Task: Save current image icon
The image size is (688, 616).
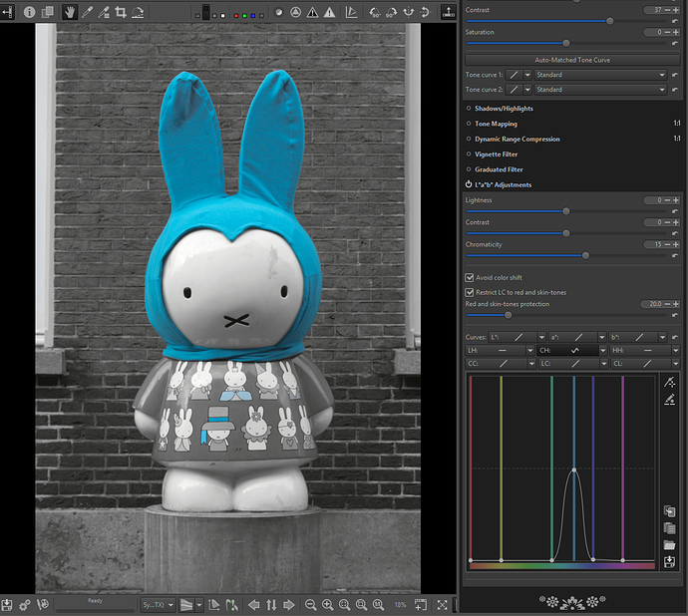Action: [7, 605]
